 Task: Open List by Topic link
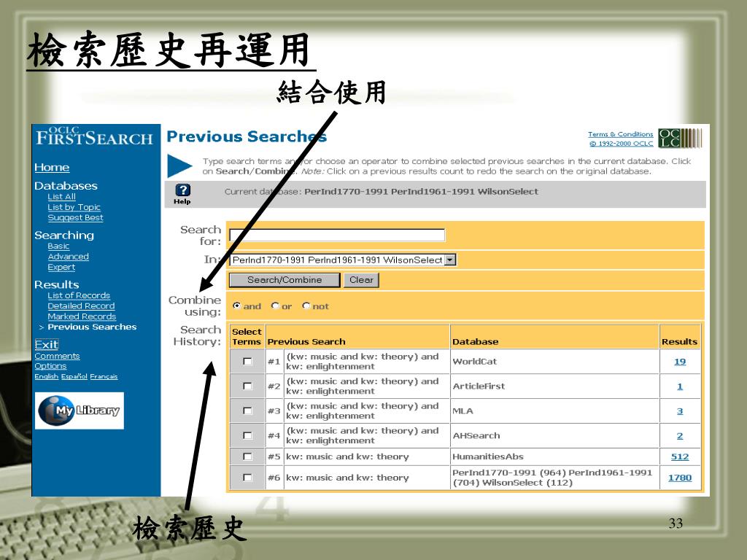point(74,207)
